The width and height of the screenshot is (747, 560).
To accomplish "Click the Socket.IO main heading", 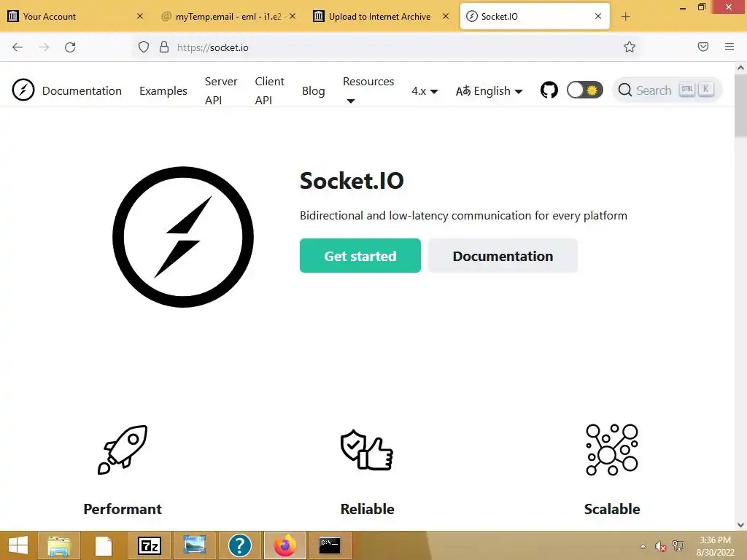I will coord(352,181).
